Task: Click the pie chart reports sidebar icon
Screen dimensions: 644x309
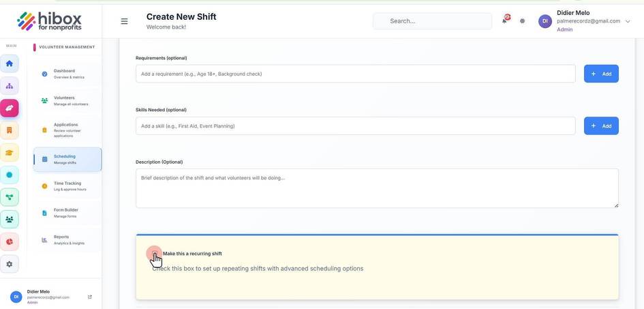Action: click(x=10, y=241)
